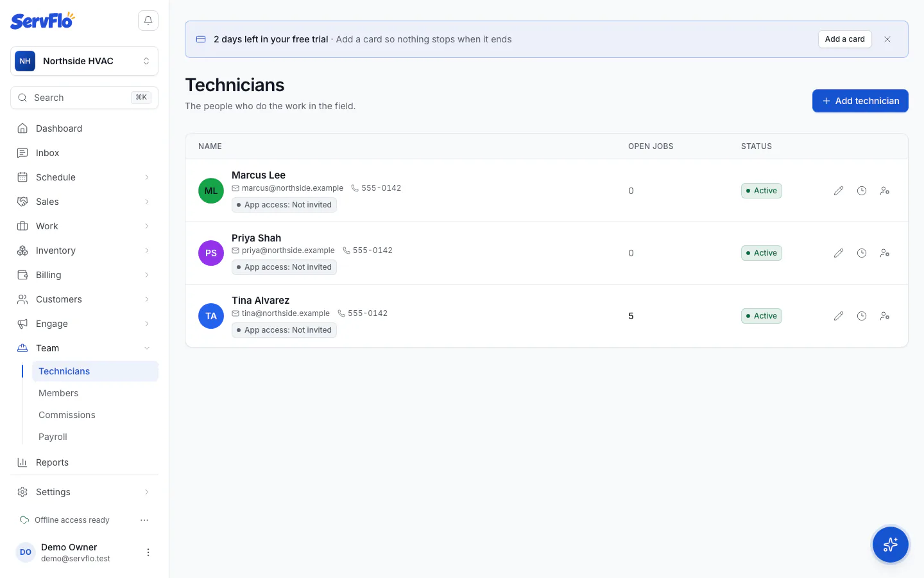Screen dimensions: 924x578
Task: Open the AI assistant sparkle button
Action: pyautogui.click(x=891, y=545)
